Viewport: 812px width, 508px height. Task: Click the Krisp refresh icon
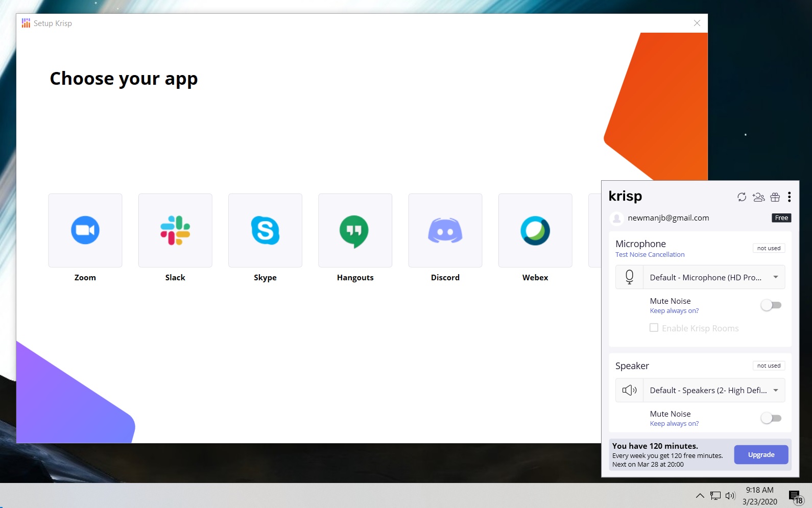tap(742, 197)
